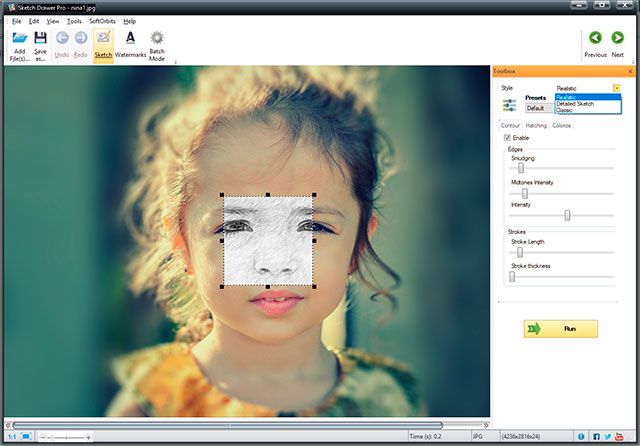Screen dimensions: 640x446
Task: Switch to the Hatching tab
Action: [x=536, y=125]
